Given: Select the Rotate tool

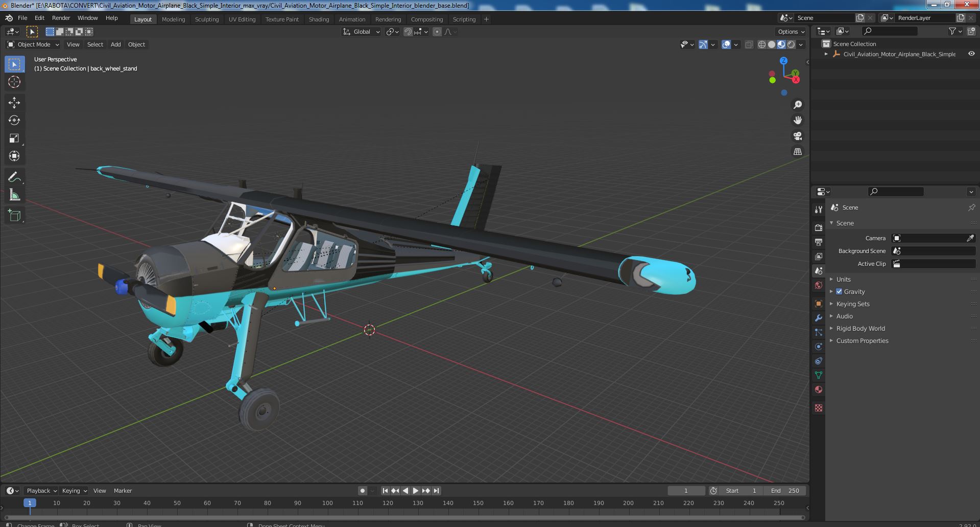Looking at the screenshot, I should (x=14, y=121).
